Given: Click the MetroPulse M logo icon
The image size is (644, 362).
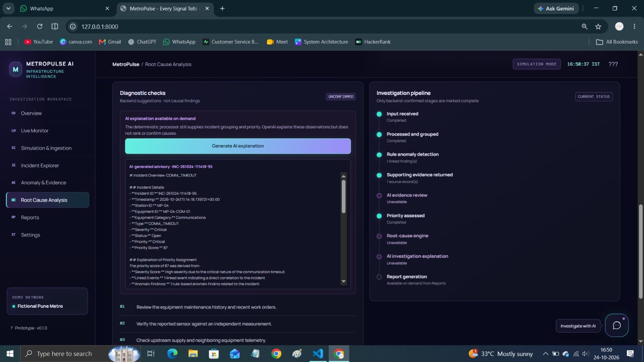Looking at the screenshot, I should pyautogui.click(x=15, y=69).
